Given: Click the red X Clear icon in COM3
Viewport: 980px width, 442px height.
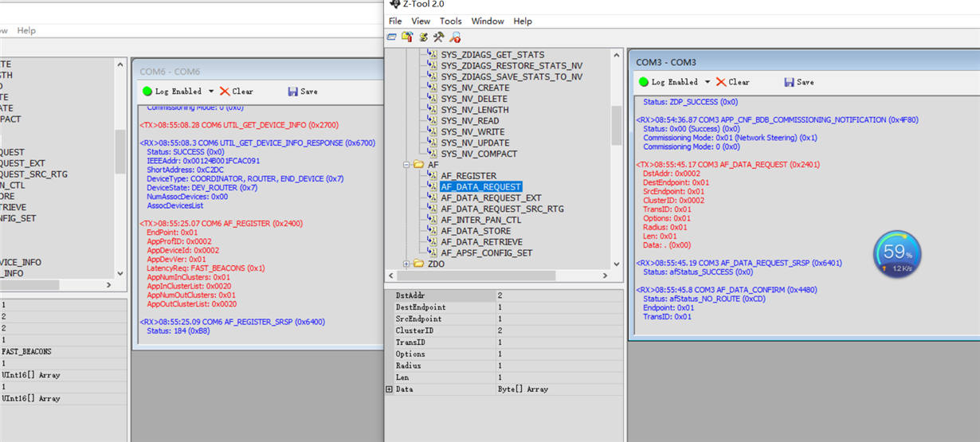Looking at the screenshot, I should coord(721,82).
